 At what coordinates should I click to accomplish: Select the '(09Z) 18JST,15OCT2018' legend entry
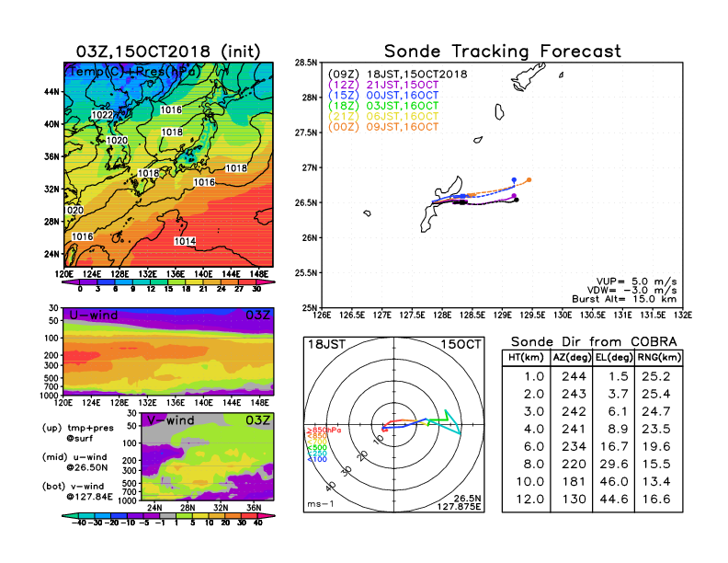pos(397,75)
